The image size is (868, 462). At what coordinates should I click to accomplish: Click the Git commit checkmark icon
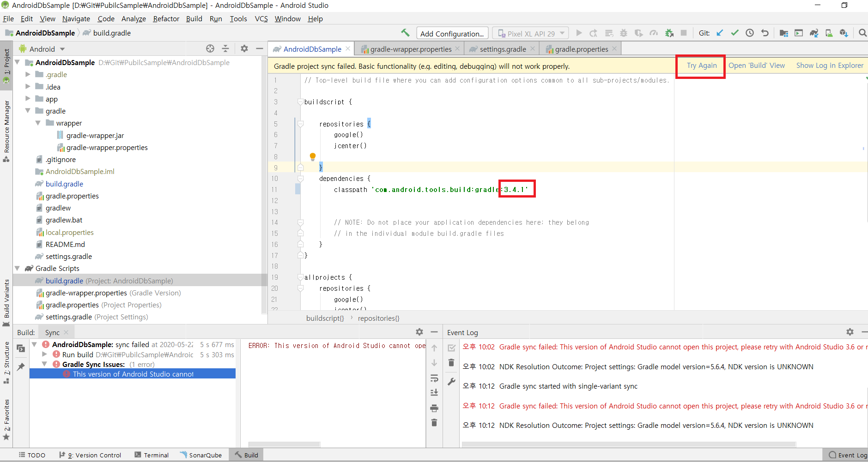pos(735,33)
